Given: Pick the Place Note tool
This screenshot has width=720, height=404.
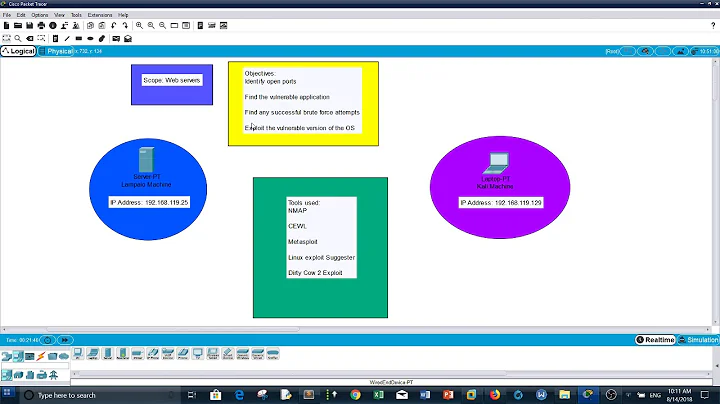Looking at the screenshot, I should click(55, 39).
